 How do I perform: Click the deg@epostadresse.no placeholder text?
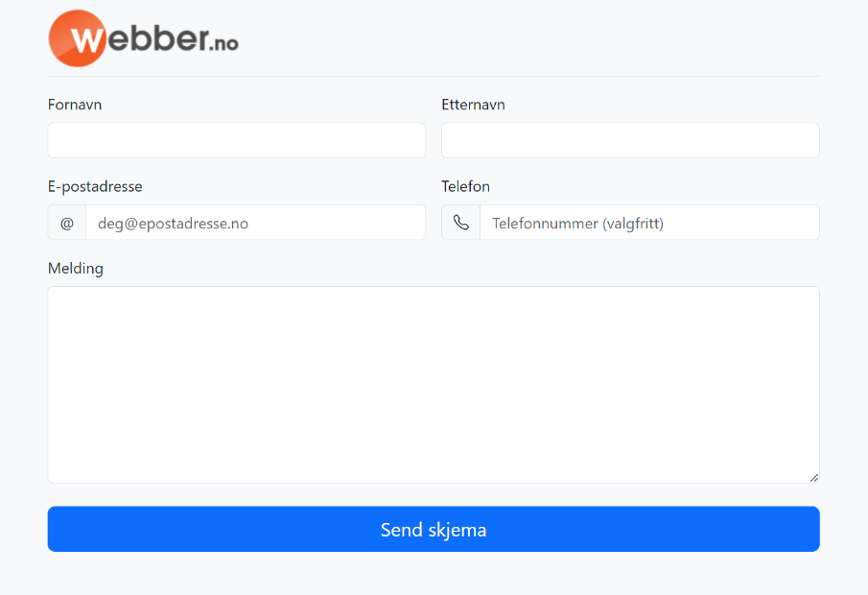[173, 223]
